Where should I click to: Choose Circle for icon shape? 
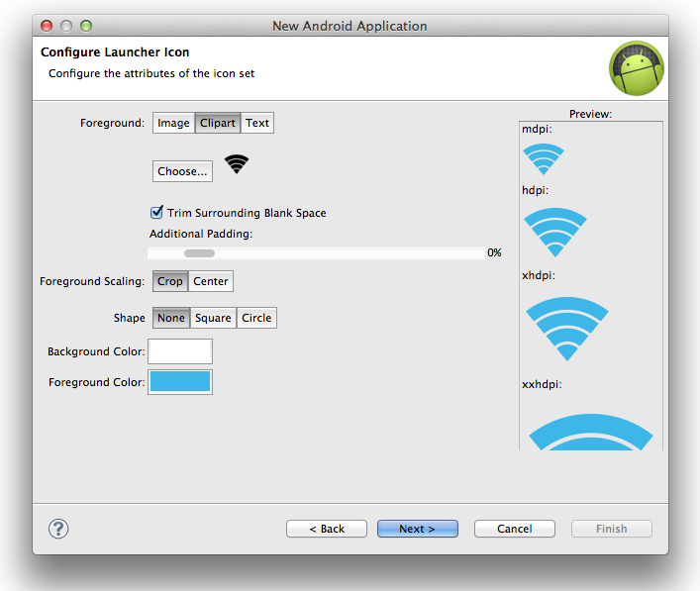click(x=256, y=318)
